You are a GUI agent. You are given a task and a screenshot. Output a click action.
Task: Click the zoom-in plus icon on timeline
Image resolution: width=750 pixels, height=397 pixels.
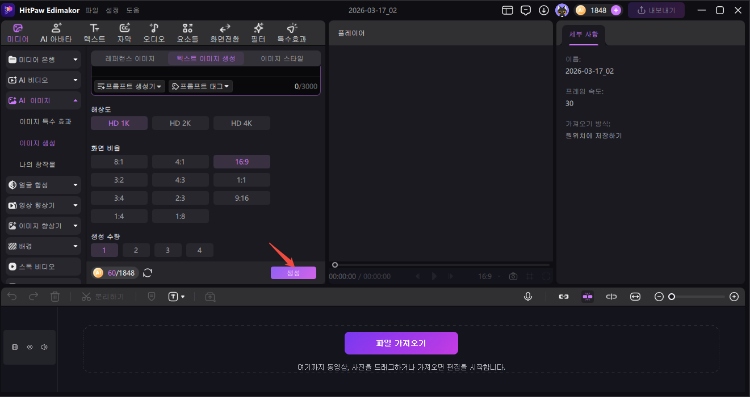[734, 297]
